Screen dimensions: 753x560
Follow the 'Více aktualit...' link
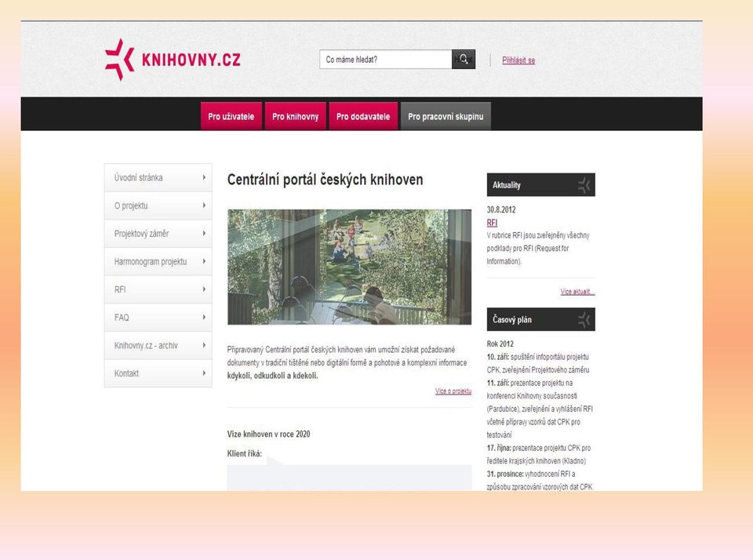click(x=577, y=292)
